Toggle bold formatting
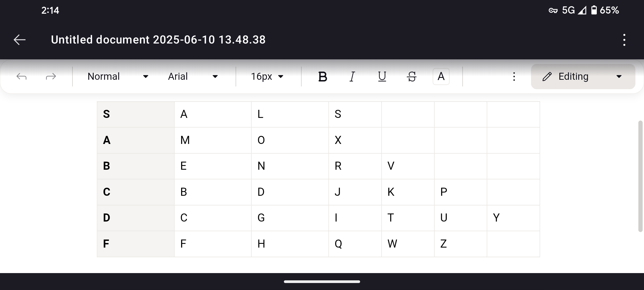The height and width of the screenshot is (290, 644). point(323,77)
